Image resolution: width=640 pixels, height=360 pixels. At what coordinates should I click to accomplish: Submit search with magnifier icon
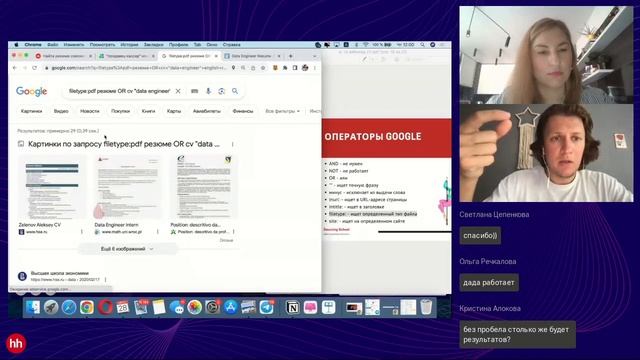(235, 91)
